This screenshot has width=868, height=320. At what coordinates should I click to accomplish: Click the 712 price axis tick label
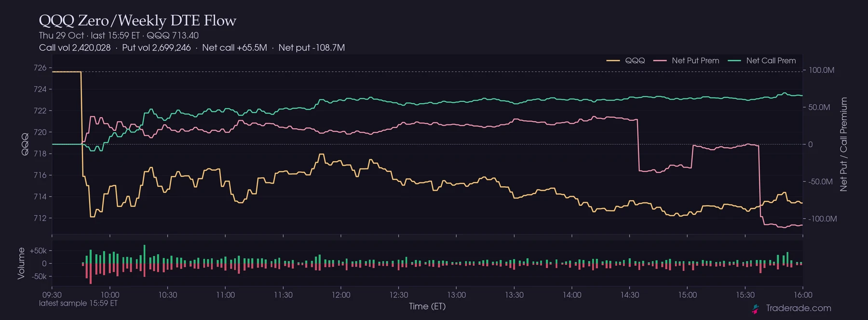40,218
